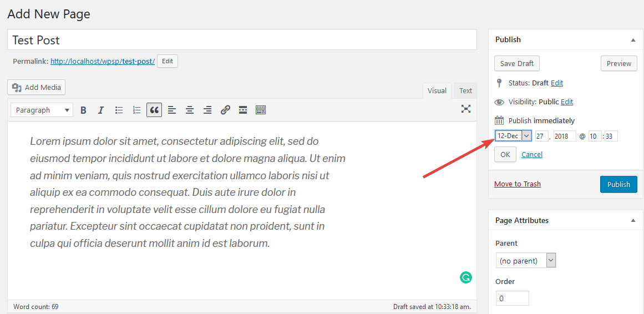Open the Paragraph format dropdown

[42, 110]
